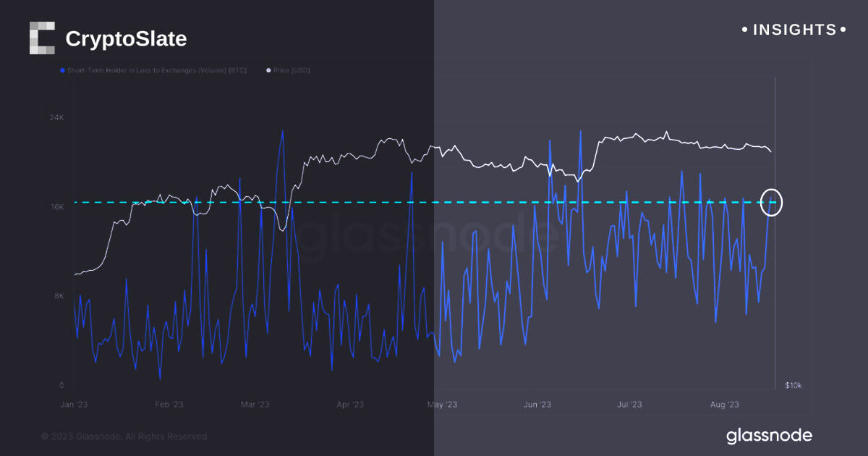Click the 24K y-axis label
The width and height of the screenshot is (868, 456).
[57, 117]
